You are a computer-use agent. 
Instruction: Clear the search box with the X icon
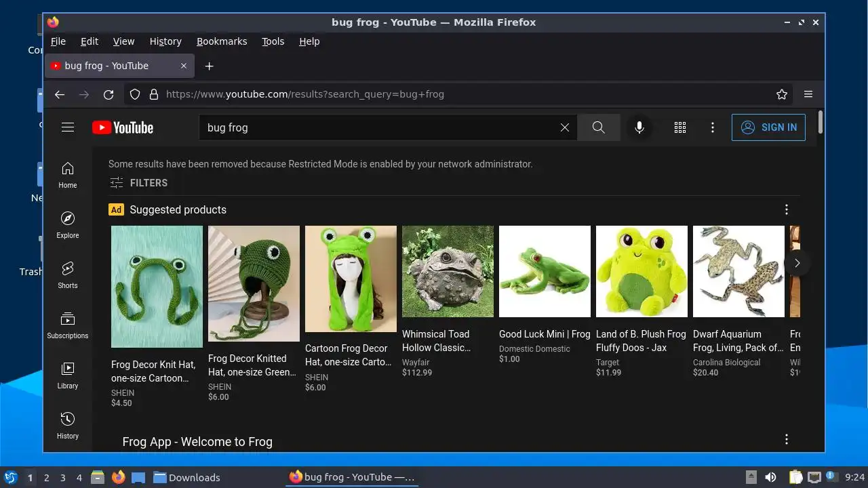click(564, 127)
